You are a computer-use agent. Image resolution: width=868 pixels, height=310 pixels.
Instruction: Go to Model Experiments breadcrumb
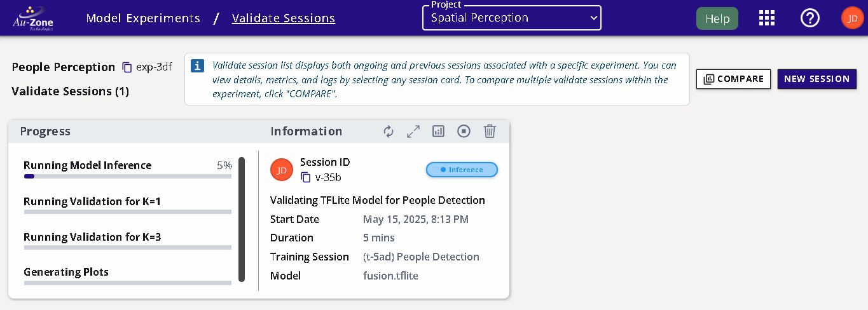click(x=143, y=18)
